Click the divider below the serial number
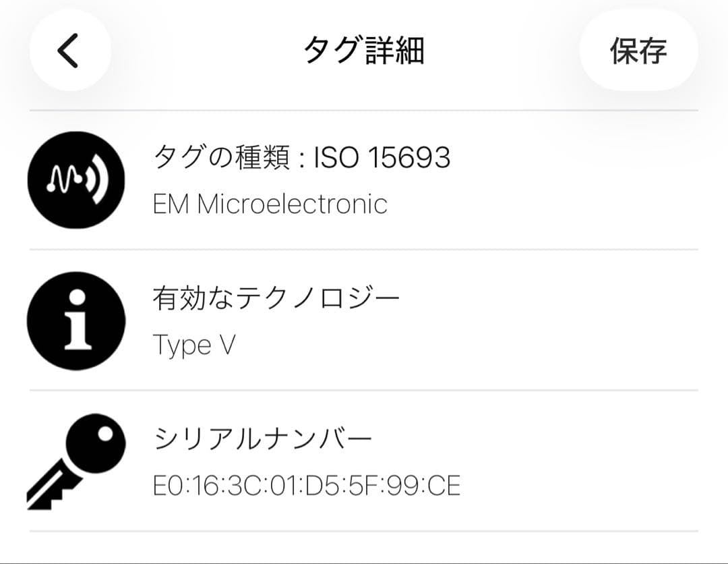 point(364,530)
